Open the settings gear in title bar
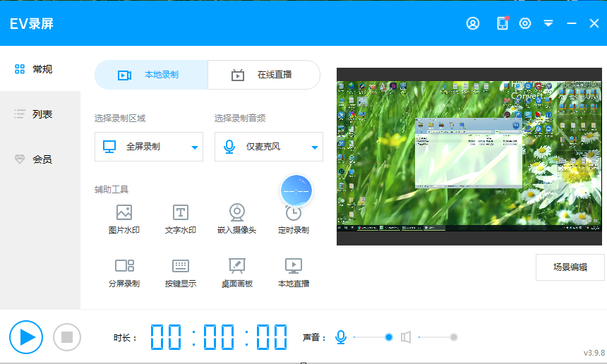 [525, 23]
